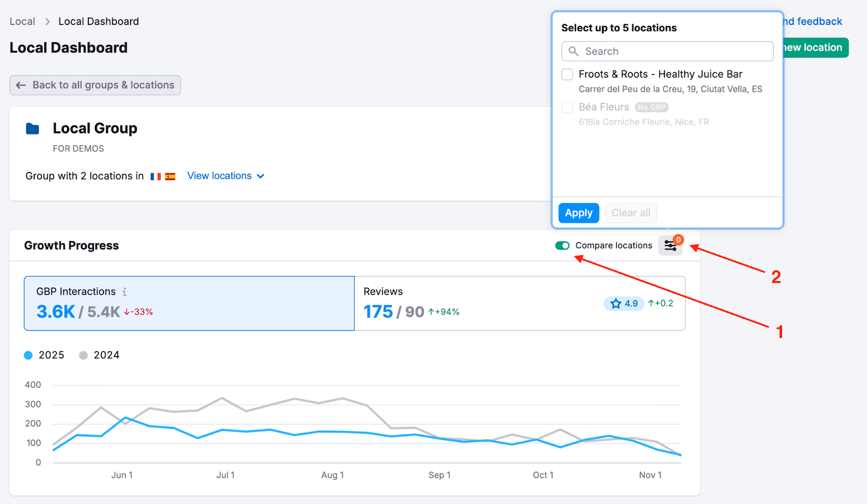
Task: Click the folder icon beside Local Group
Action: 33,128
